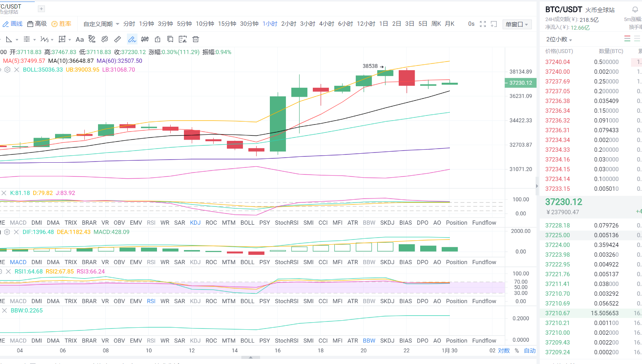Select the 1日 daily timeframe
This screenshot has width=642, height=364.
pos(383,24)
